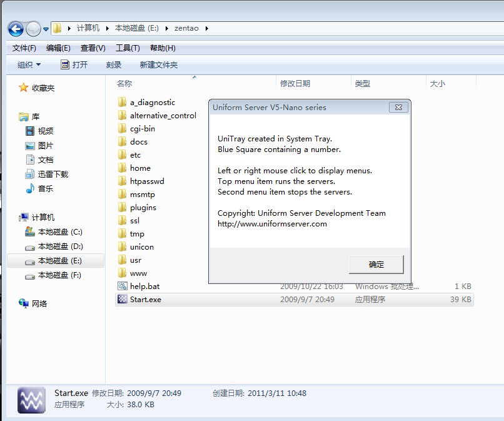Click the Start.exe 39 KB size cell
The height and width of the screenshot is (421, 504).
tap(461, 300)
